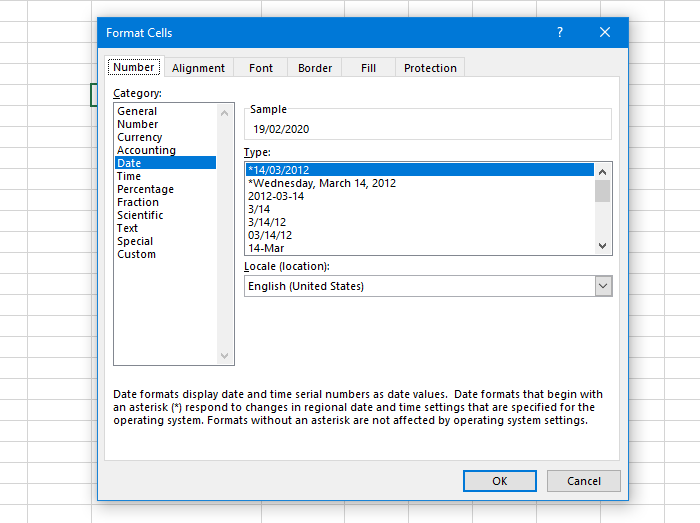Switch to the Alignment tab

[x=198, y=68]
